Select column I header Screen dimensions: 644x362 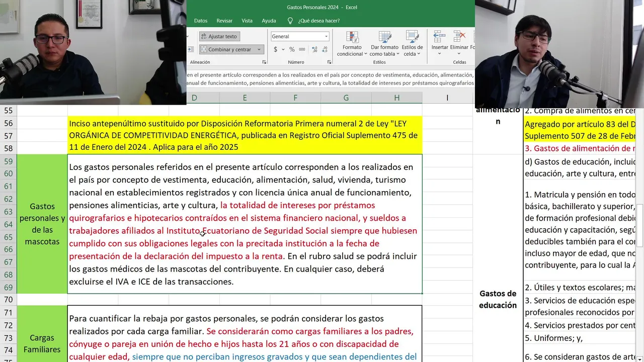(447, 98)
